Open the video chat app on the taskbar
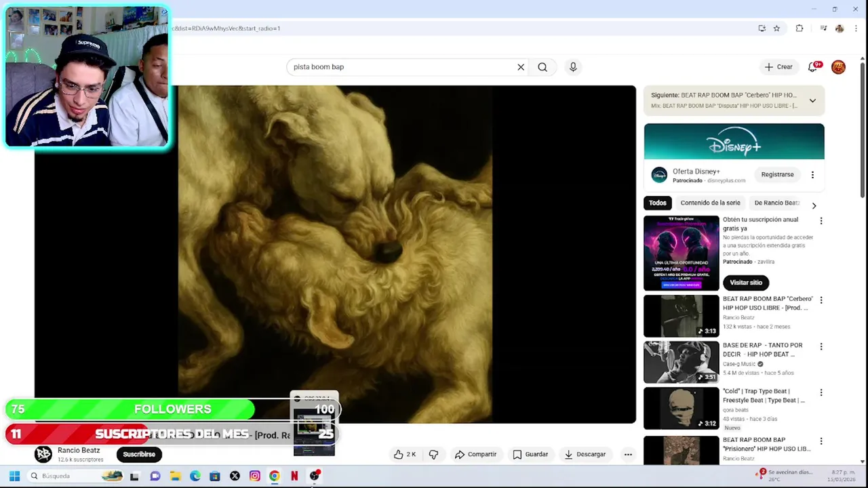This screenshot has height=488, width=868. tap(155, 476)
